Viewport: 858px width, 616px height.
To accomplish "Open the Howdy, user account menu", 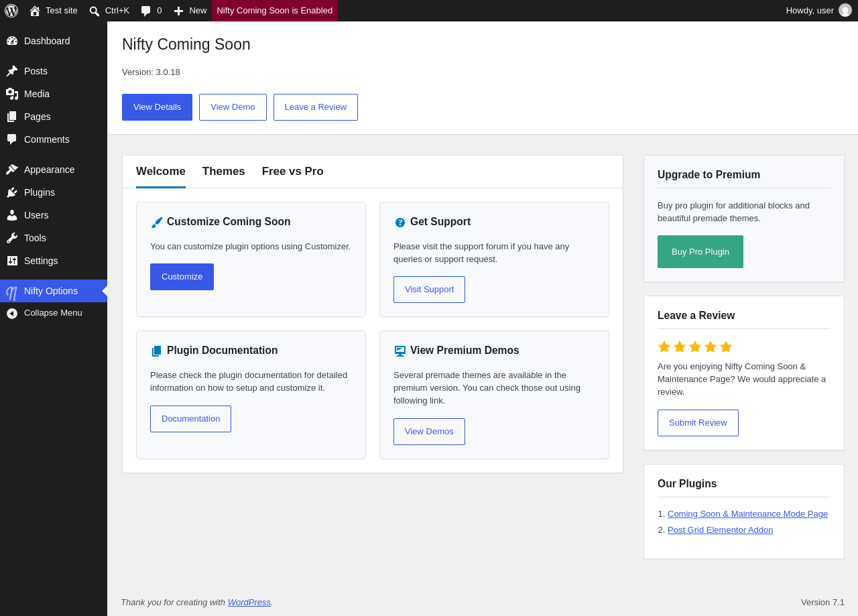I will tap(818, 11).
